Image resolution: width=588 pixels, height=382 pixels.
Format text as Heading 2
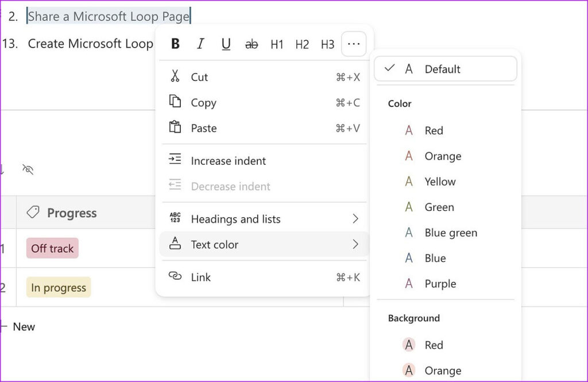tap(302, 44)
